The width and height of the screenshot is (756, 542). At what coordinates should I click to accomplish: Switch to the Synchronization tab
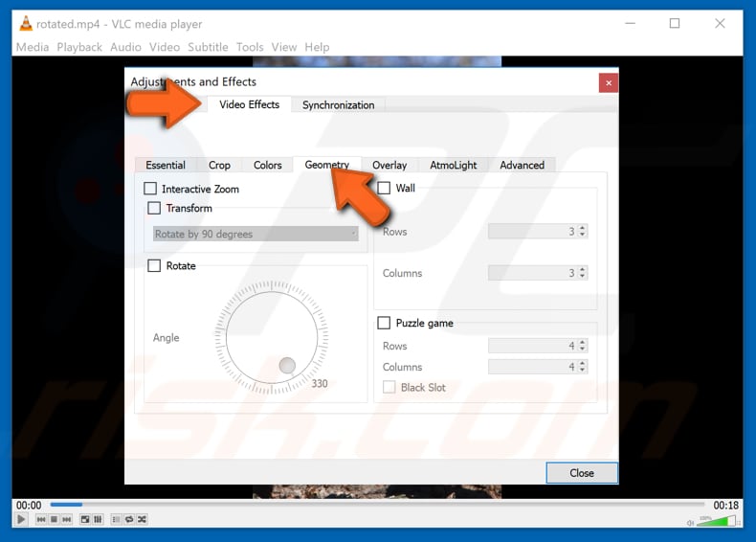[338, 104]
